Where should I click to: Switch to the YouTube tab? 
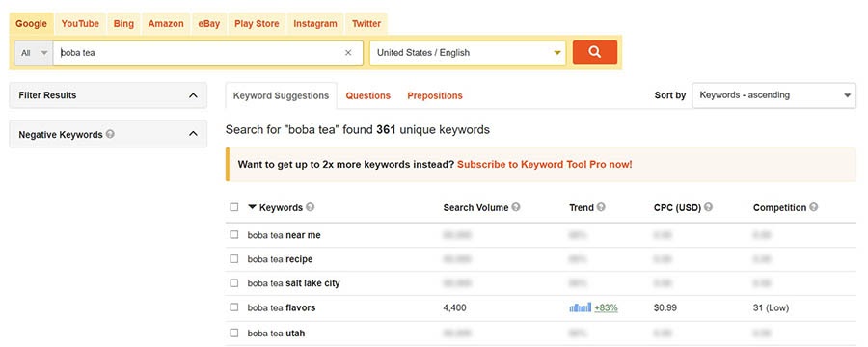80,24
